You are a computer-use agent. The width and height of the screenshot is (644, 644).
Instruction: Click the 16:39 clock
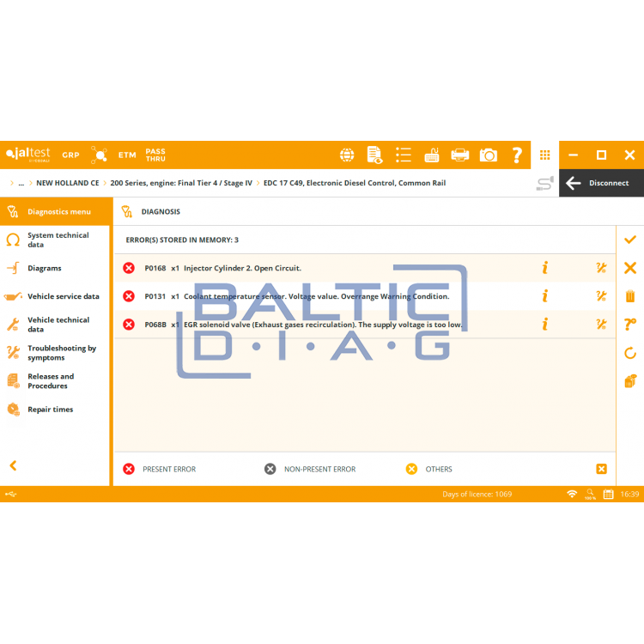629,494
